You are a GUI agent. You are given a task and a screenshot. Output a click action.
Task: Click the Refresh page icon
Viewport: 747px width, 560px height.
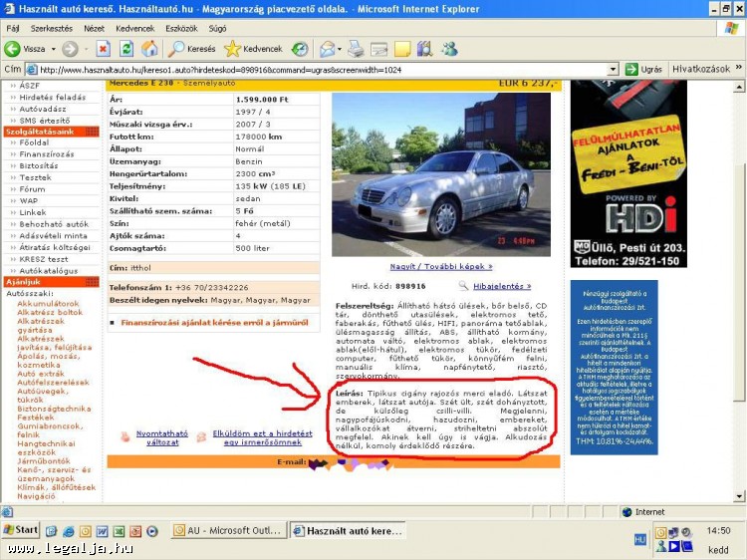tap(126, 49)
